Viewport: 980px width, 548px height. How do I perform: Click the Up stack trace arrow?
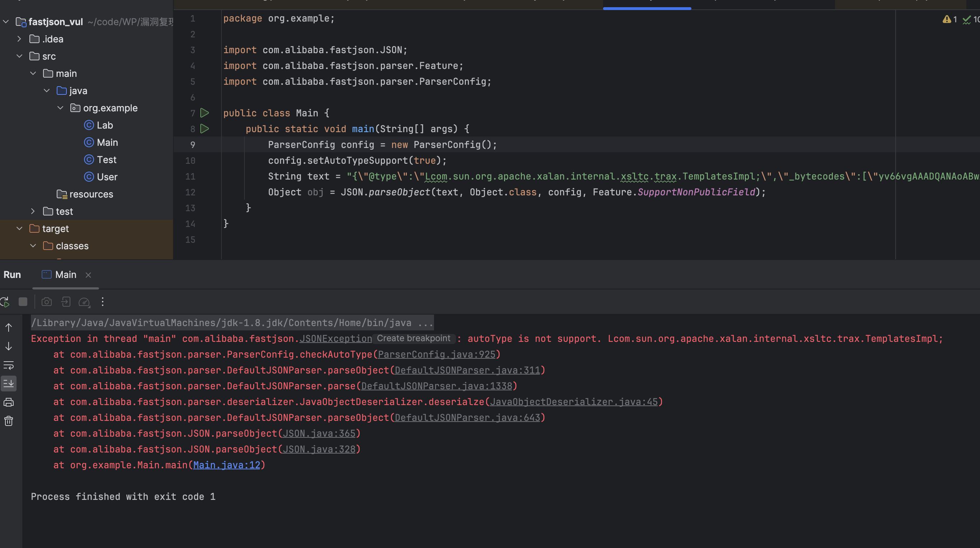8,328
